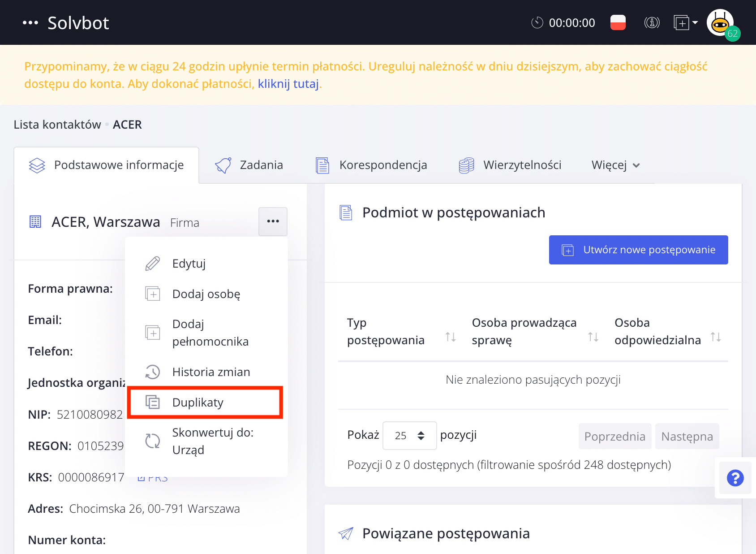
Task: Select 'Duplikaty' menu entry
Action: click(x=206, y=403)
